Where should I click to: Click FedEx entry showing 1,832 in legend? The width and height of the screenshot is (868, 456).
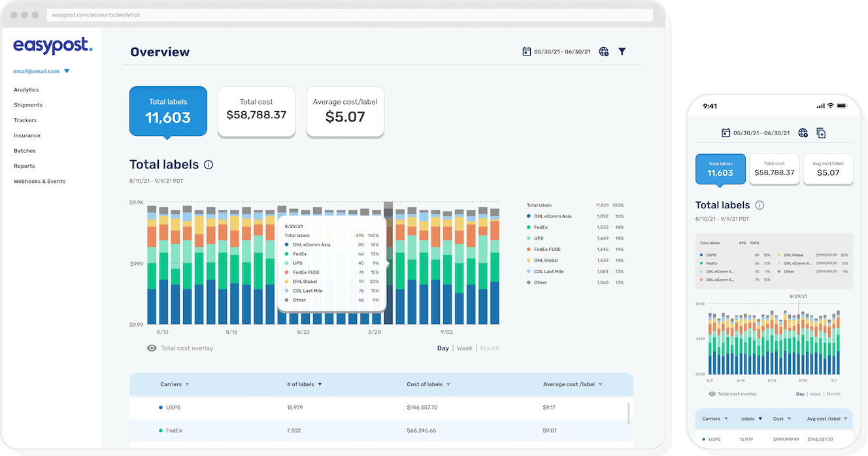575,227
